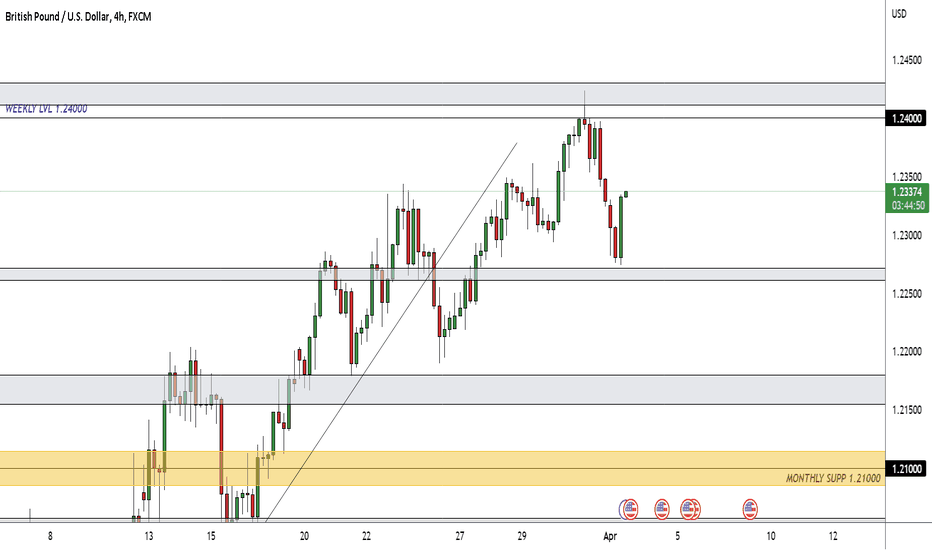Click the 1.21500 price axis value
The height and width of the screenshot is (550, 932).
(x=907, y=410)
